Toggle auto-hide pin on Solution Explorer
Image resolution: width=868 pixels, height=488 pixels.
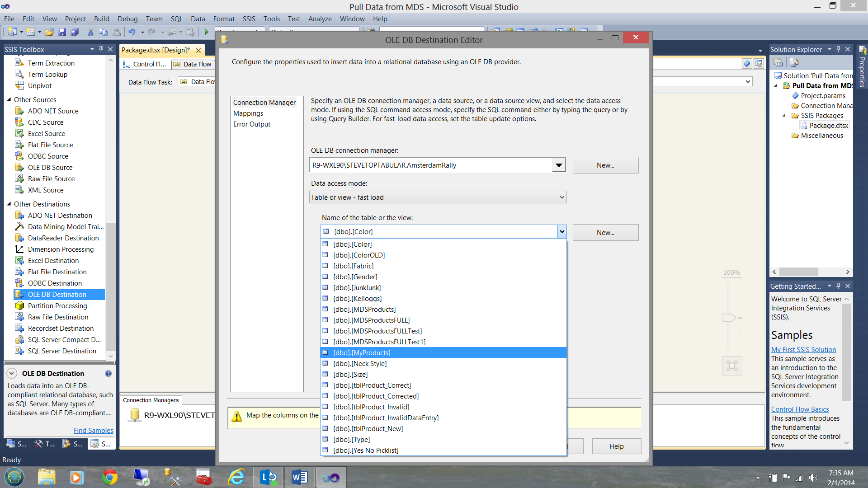coord(838,49)
